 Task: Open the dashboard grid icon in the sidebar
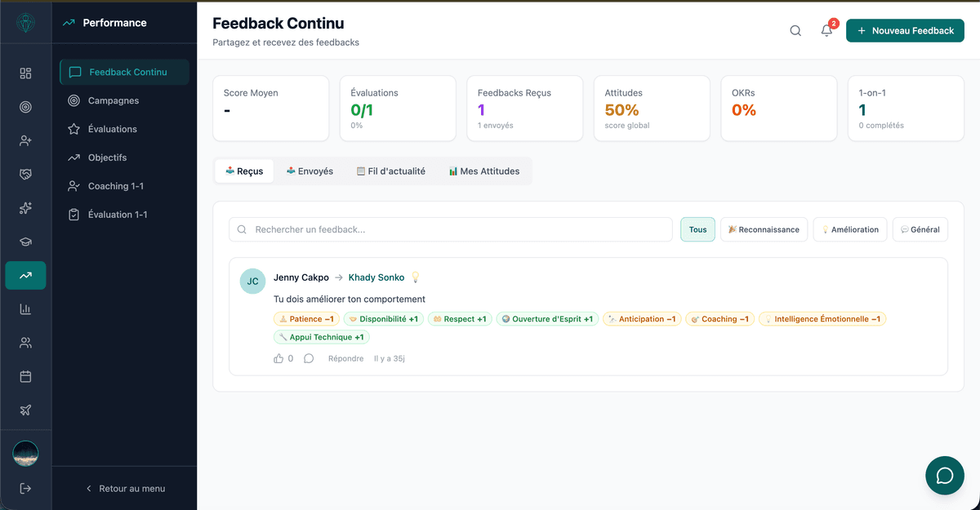tap(25, 73)
